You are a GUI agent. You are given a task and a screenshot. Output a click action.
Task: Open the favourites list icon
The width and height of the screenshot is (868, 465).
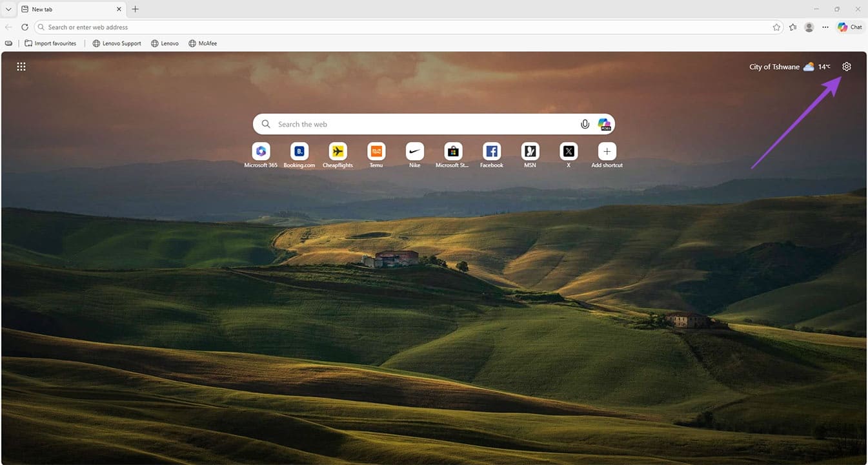tap(793, 26)
